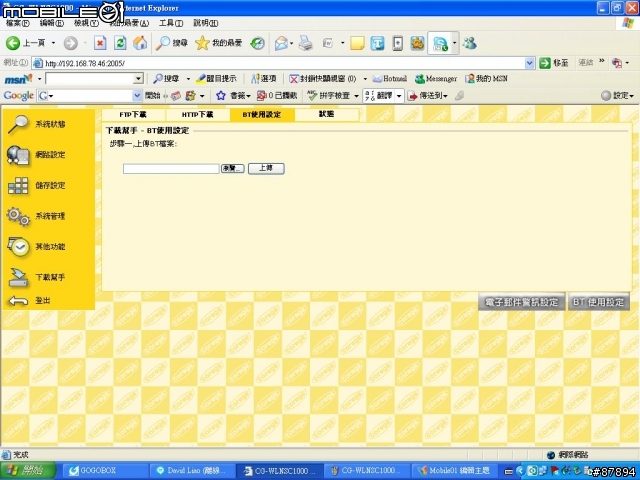Screen dimensions: 640x480
Task: Click the gray BT 使用設定 button
Action: pyautogui.click(x=598, y=302)
